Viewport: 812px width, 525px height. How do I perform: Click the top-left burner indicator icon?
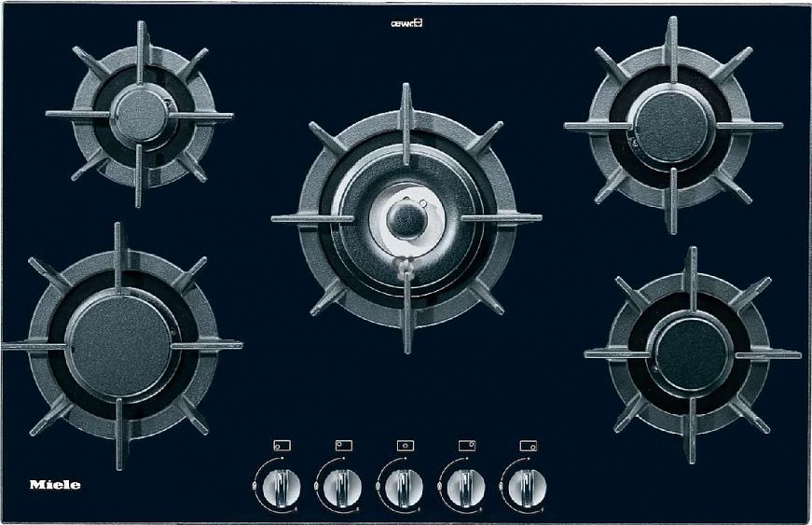[x=342, y=446]
